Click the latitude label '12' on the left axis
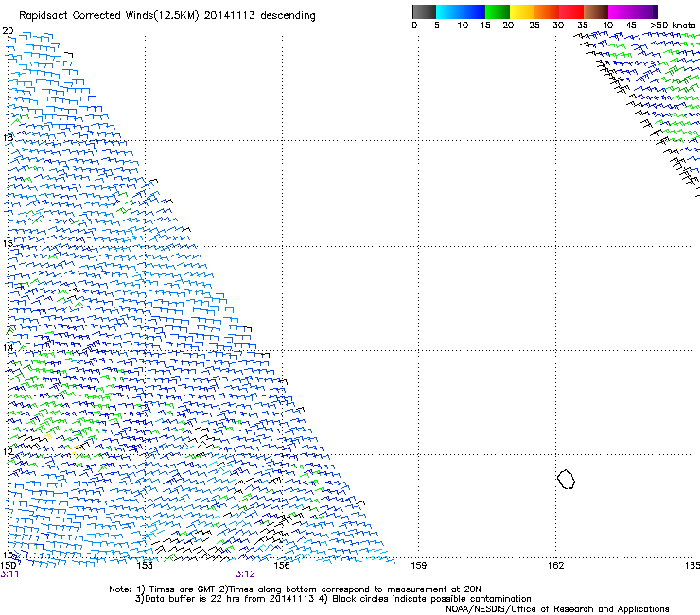The width and height of the screenshot is (700, 615). [8, 451]
